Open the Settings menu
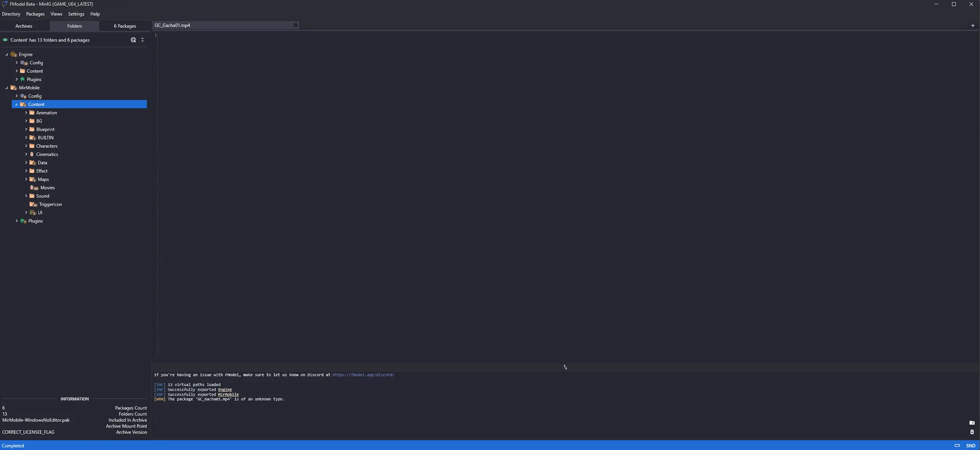 (76, 14)
